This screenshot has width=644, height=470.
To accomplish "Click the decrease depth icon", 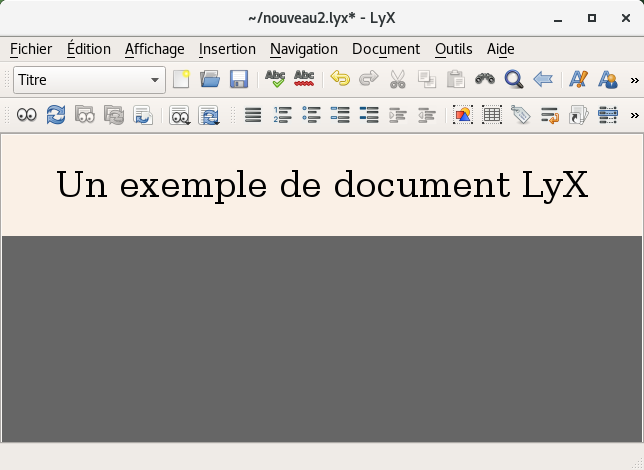I will (427, 115).
